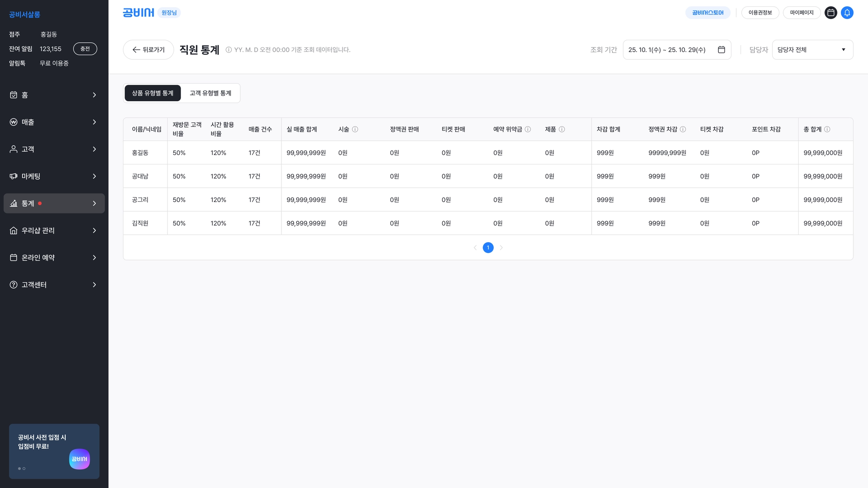The image size is (868, 488).
Task: Click calendar icon in date range field
Action: point(721,50)
